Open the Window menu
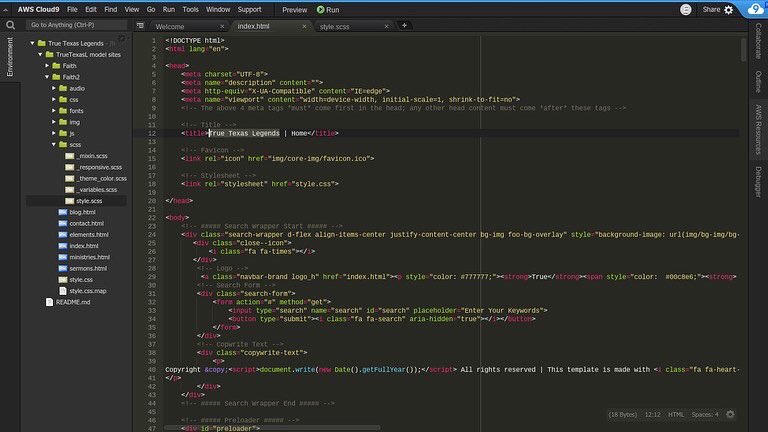768x432 pixels. click(218, 9)
